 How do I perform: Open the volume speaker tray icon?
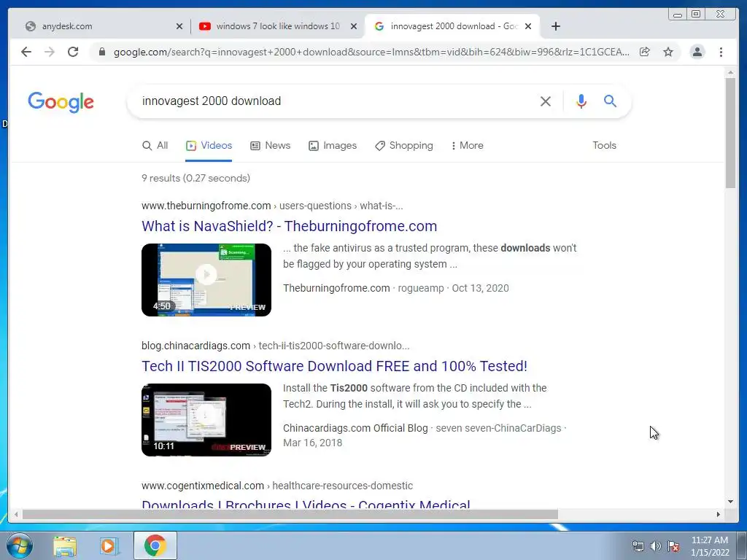[656, 546]
